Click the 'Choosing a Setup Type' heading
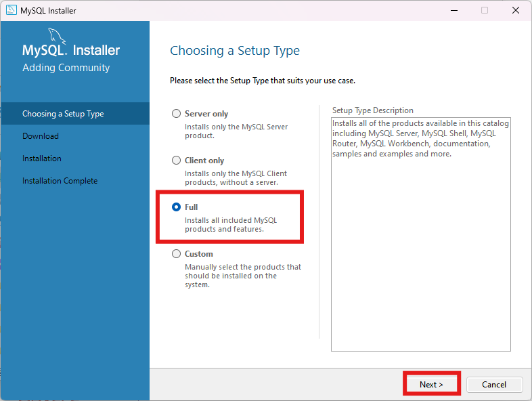532x401 pixels. [235, 51]
